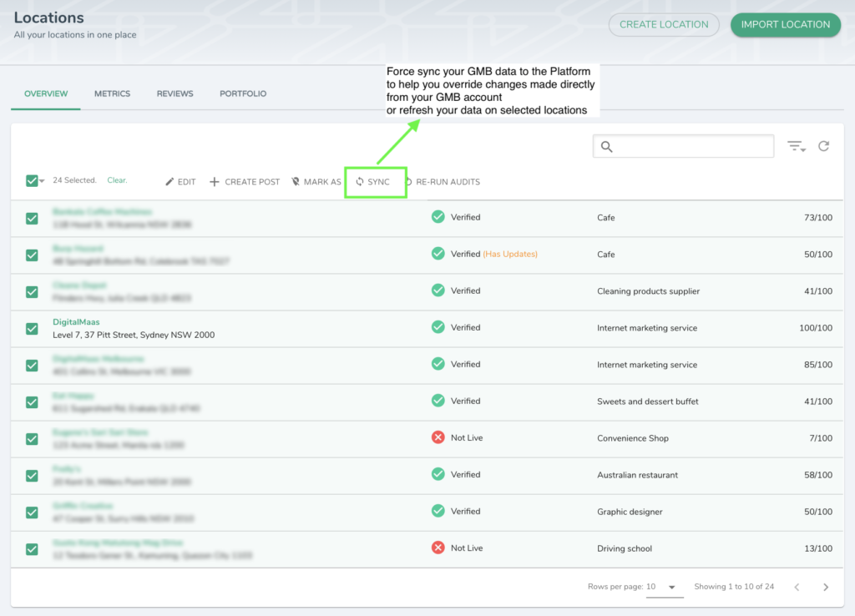Click the Create Location button
Image resolution: width=855 pixels, height=616 pixels.
664,24
